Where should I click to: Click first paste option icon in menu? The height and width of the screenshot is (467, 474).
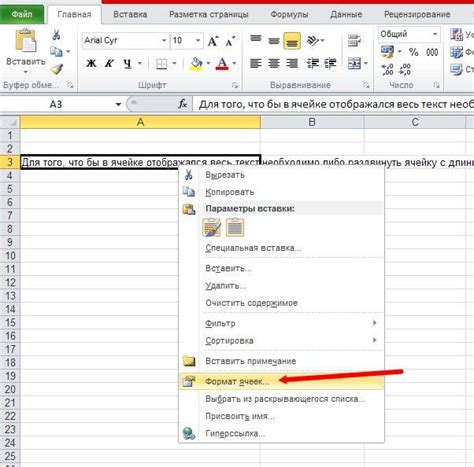(x=211, y=228)
